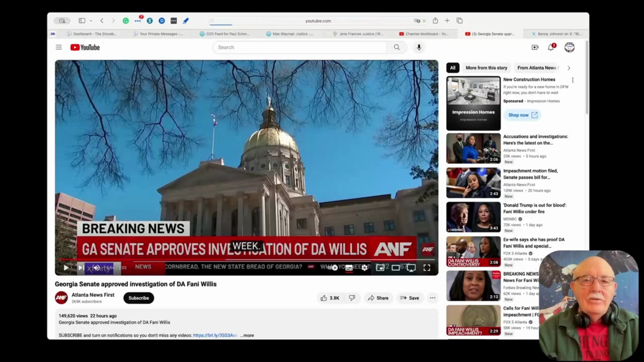
Task: Like the video with thumbs up
Action: pyautogui.click(x=330, y=298)
